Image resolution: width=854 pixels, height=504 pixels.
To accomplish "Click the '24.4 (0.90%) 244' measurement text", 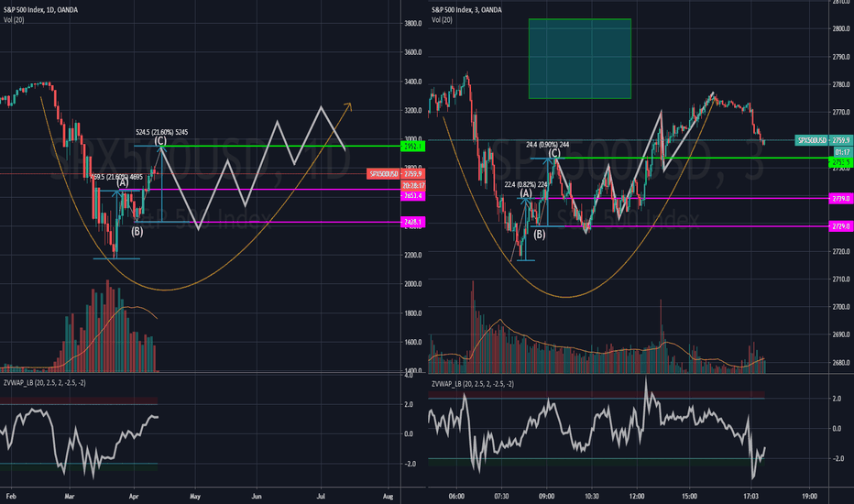I will pyautogui.click(x=548, y=145).
